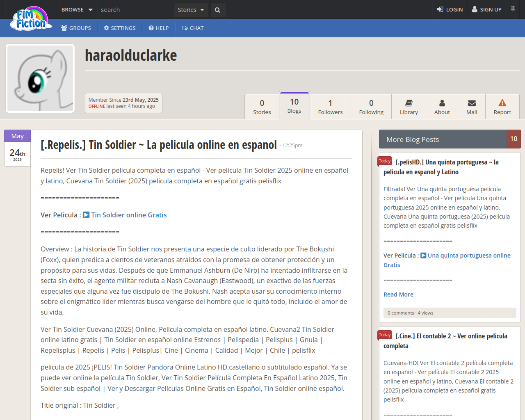Image resolution: width=525 pixels, height=420 pixels.
Task: Open El contable 2 post title
Action: 445,341
